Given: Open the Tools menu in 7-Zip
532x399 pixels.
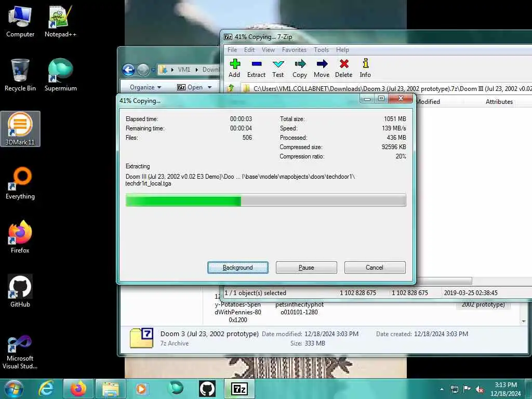Looking at the screenshot, I should (x=321, y=50).
